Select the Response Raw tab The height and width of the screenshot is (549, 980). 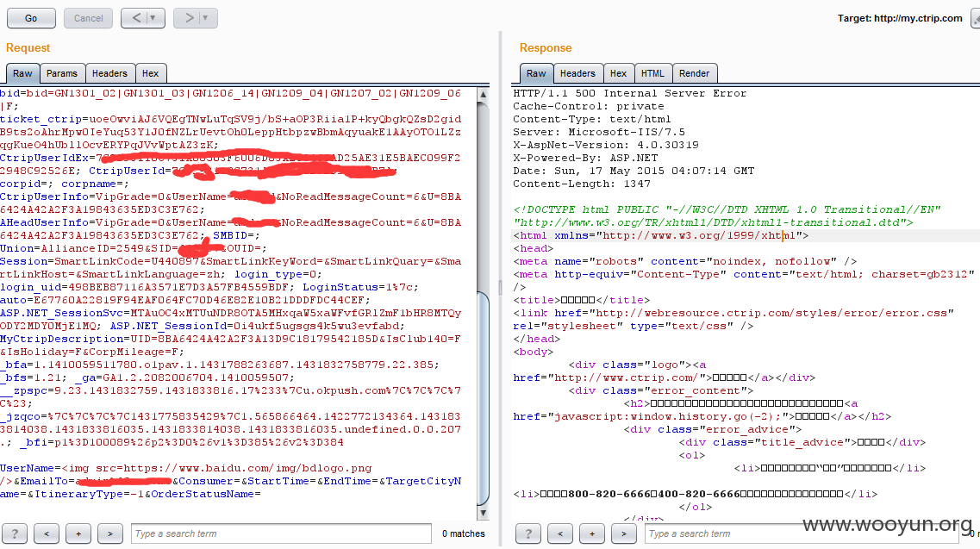tap(535, 73)
